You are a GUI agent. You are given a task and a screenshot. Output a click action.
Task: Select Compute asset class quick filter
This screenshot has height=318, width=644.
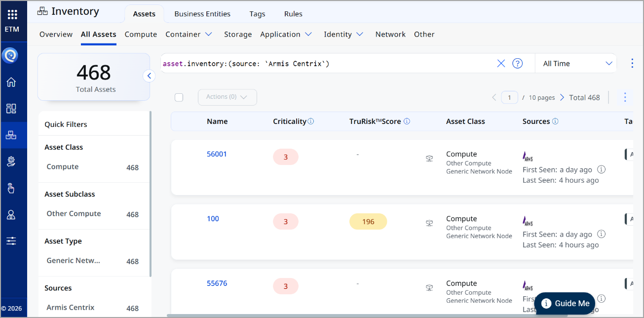click(63, 167)
